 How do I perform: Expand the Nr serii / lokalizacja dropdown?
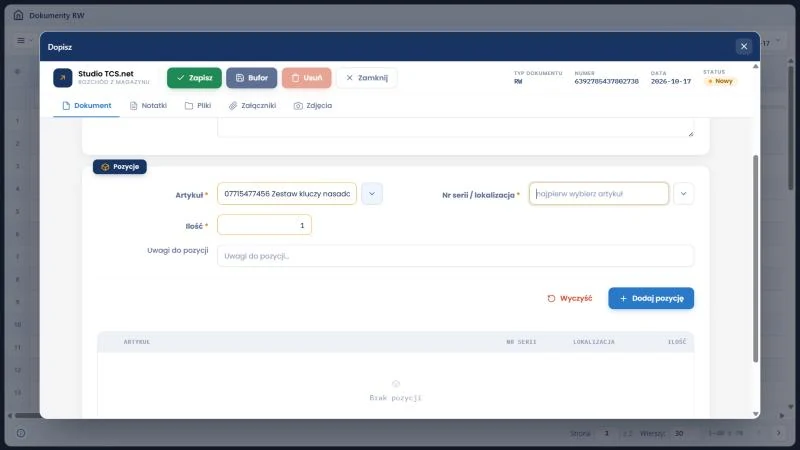click(683, 194)
